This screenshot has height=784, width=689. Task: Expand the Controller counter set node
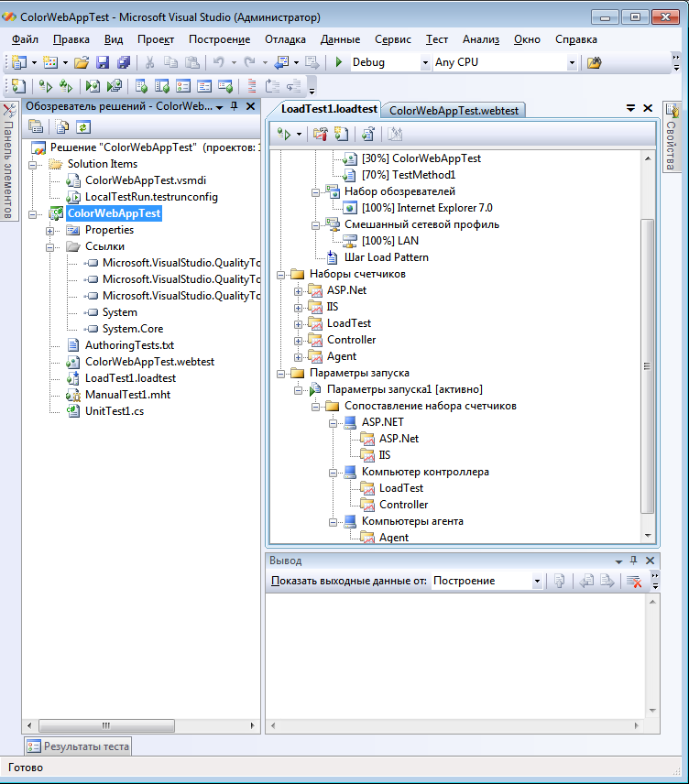click(x=298, y=341)
